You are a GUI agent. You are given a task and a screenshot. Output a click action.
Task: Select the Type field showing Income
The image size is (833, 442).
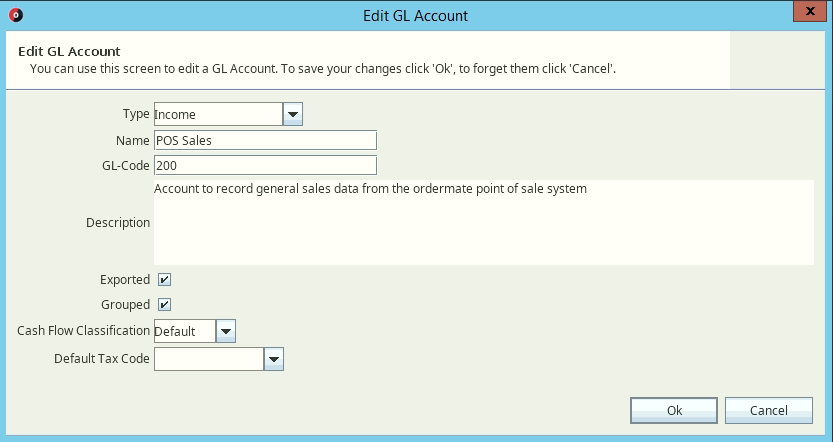(x=218, y=114)
